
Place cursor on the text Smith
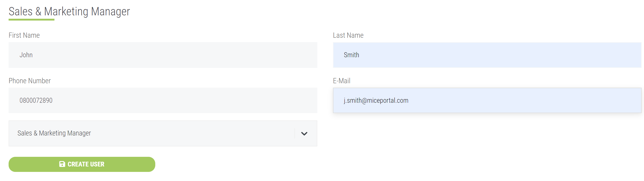tap(351, 55)
